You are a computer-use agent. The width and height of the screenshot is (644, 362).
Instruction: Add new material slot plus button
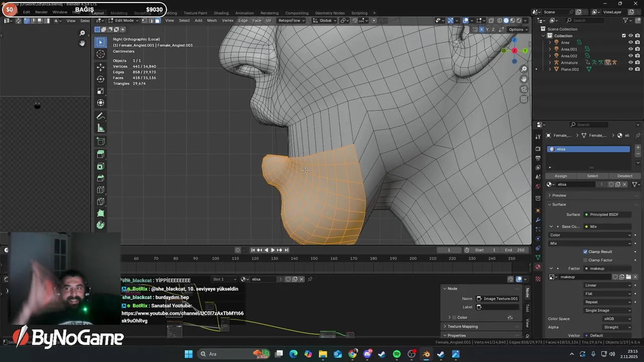[638, 148]
